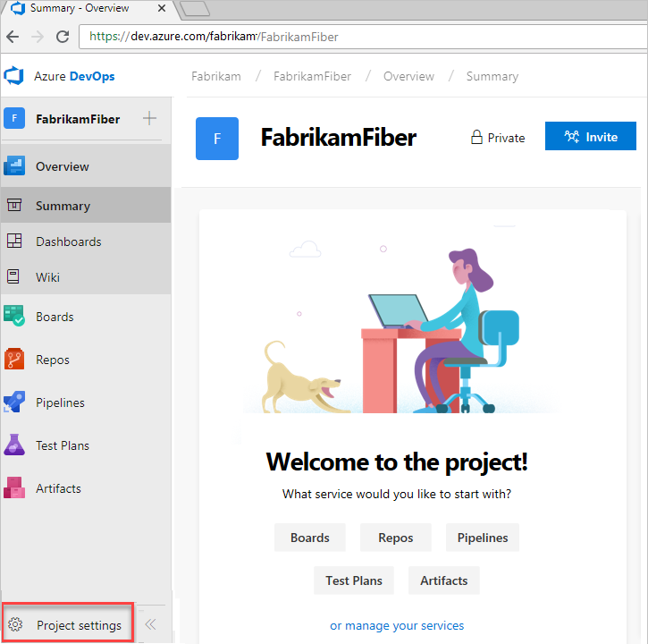Click the Pipelines icon in sidebar

click(x=14, y=402)
